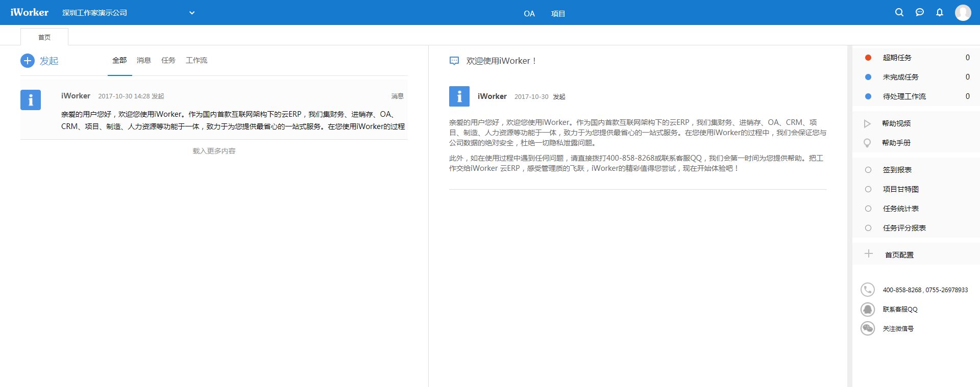Click 关注微信号 to follow WeChat
980x387 pixels.
point(898,329)
